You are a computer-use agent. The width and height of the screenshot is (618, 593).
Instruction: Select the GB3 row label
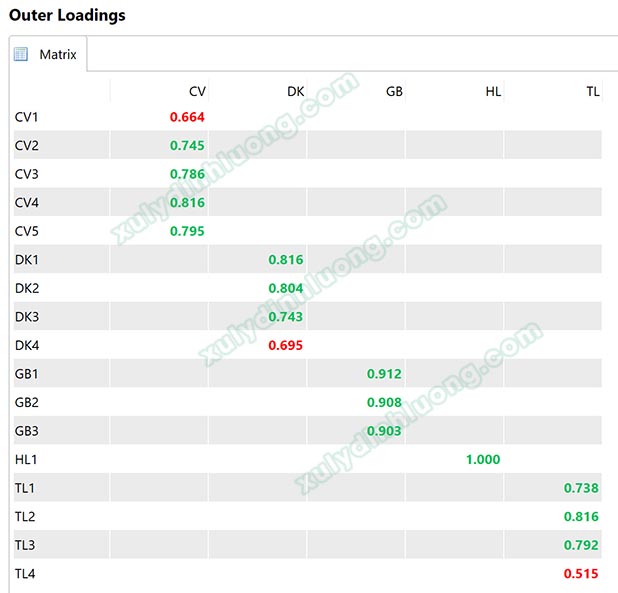27,431
